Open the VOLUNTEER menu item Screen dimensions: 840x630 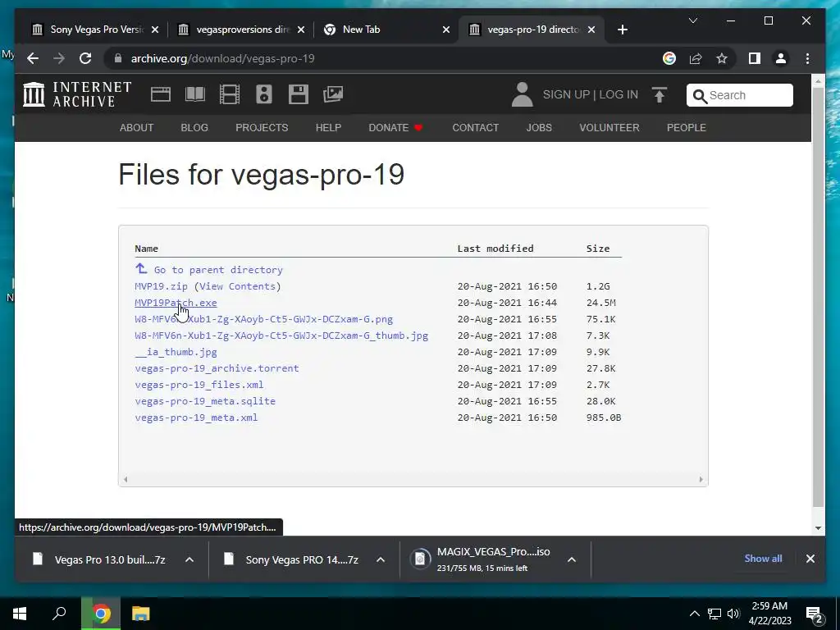tap(609, 127)
